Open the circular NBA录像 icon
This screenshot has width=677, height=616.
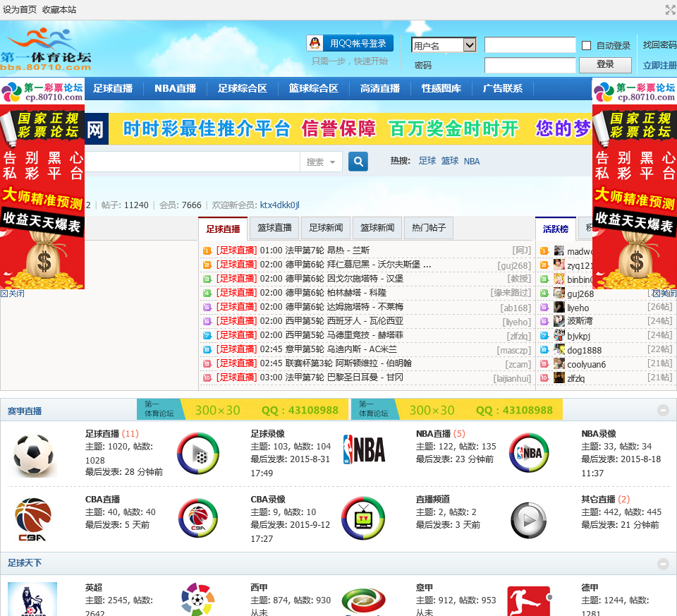[529, 453]
